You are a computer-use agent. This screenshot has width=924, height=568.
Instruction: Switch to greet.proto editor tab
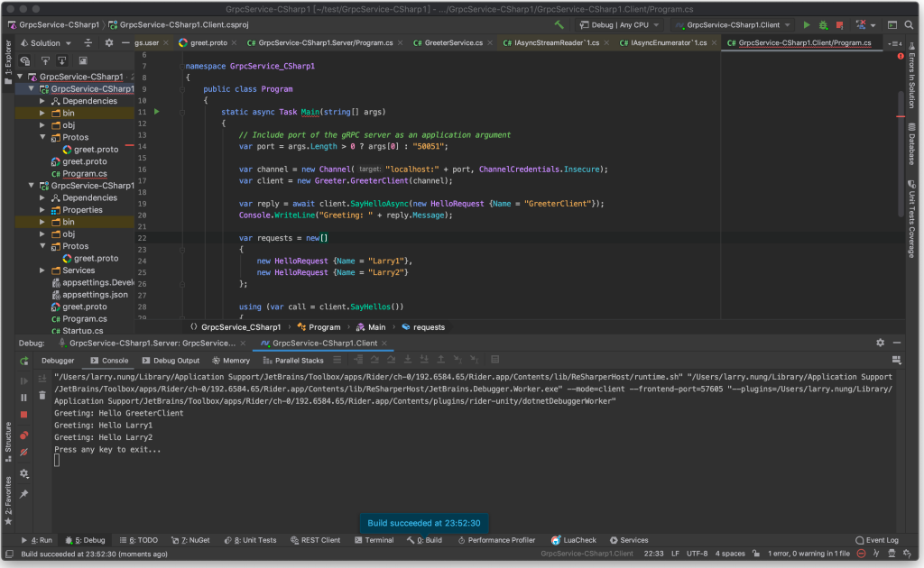[208, 43]
